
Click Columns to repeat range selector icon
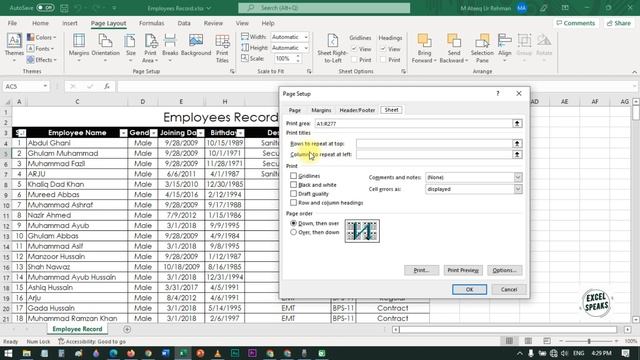point(517,154)
